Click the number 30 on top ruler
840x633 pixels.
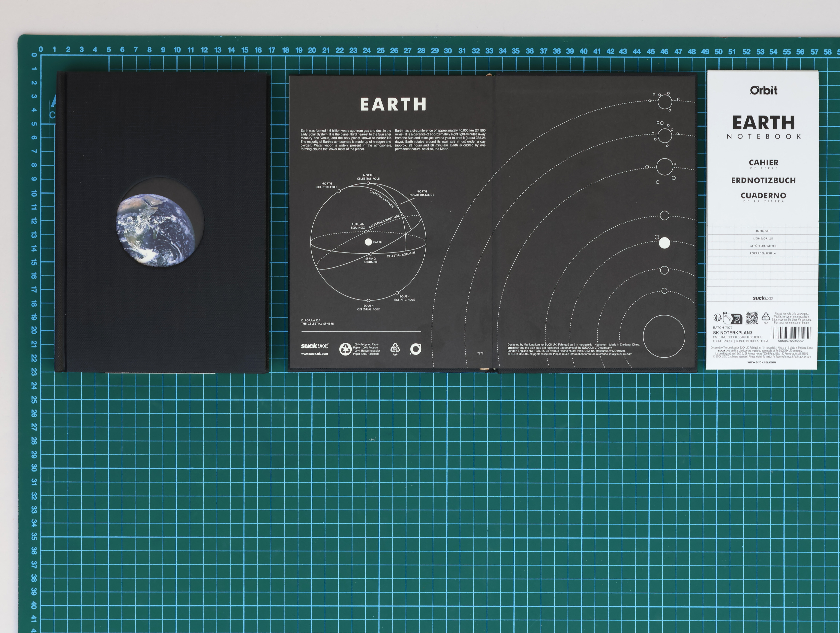(x=448, y=50)
